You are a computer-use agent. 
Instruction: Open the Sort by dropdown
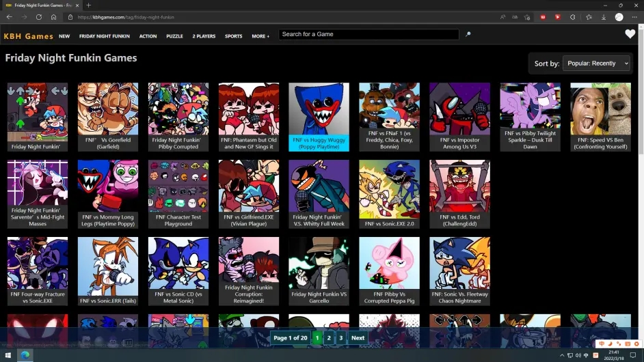coord(596,64)
